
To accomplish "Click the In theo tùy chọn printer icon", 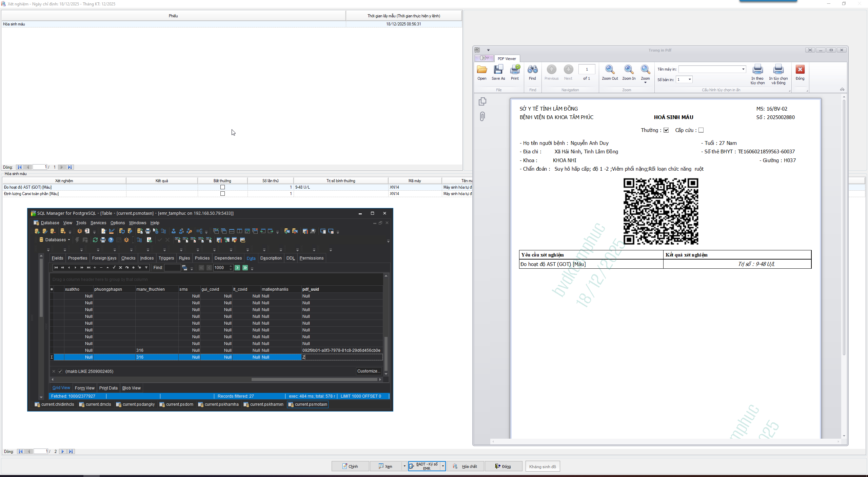I will (757, 70).
